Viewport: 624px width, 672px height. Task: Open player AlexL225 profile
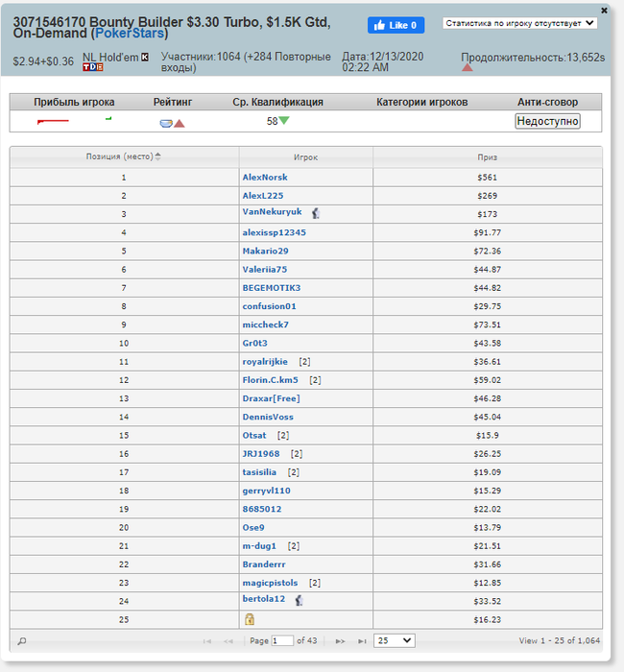263,196
